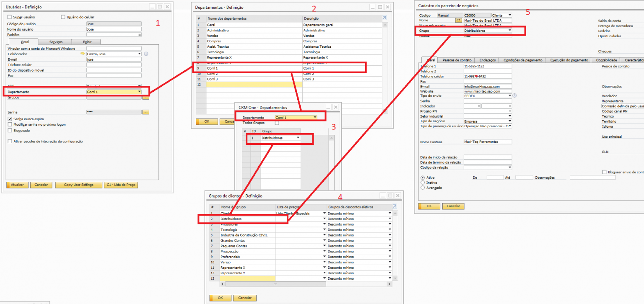Open the Departamento dropdown in Usuários window
The image size is (644, 304).
click(139, 92)
